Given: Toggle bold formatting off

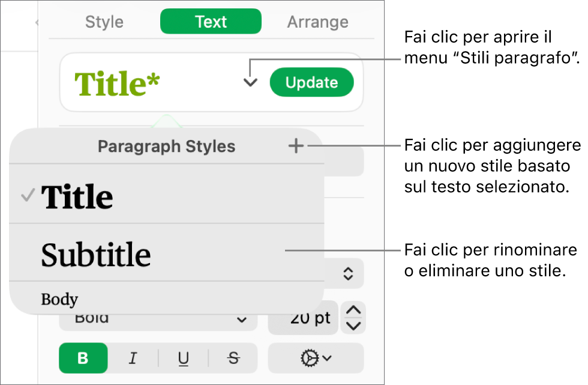Looking at the screenshot, I should [x=83, y=358].
